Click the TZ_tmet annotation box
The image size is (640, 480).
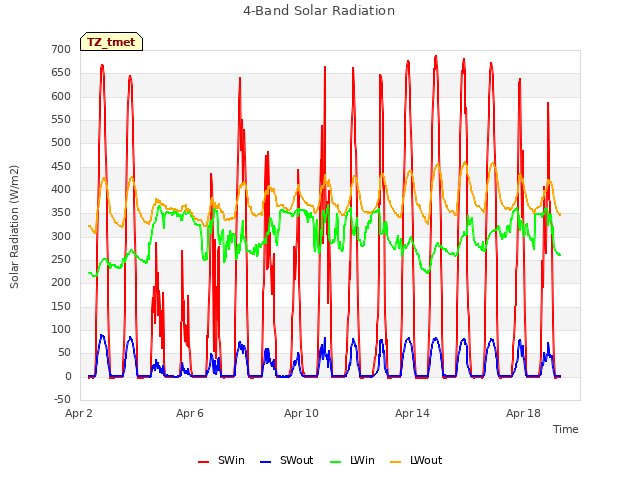111,42
